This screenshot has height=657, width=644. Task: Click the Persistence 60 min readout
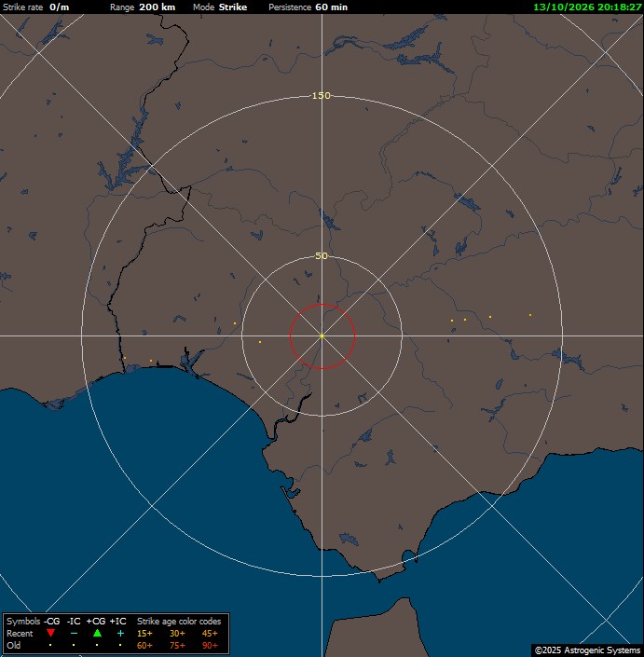point(308,7)
